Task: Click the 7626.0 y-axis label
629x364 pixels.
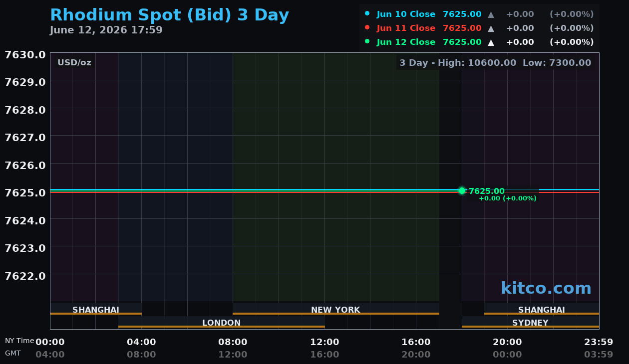Action: point(25,165)
